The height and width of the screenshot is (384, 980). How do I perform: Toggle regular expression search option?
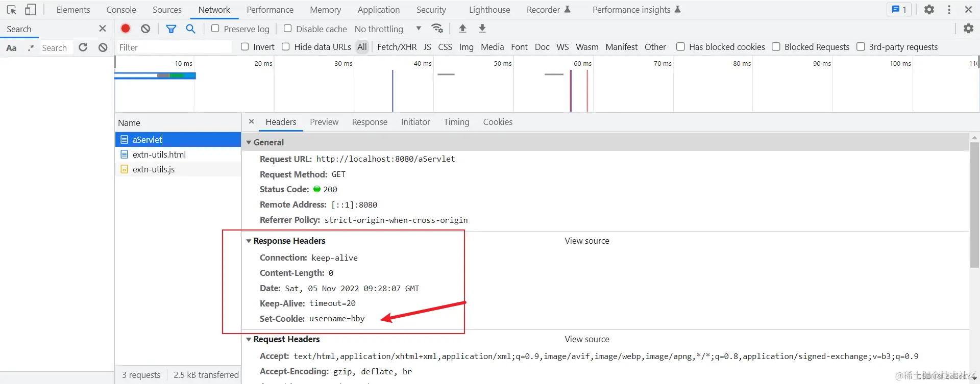tap(31, 48)
